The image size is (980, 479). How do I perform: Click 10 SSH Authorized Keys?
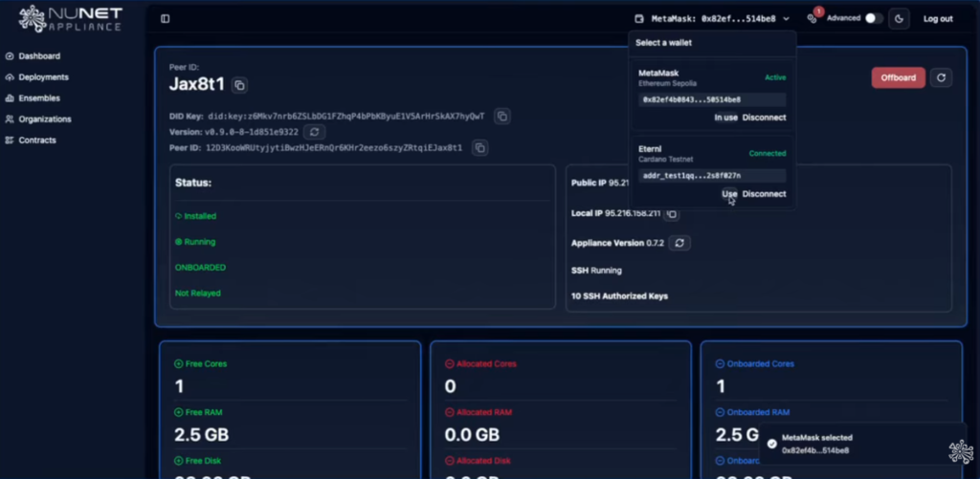point(619,296)
